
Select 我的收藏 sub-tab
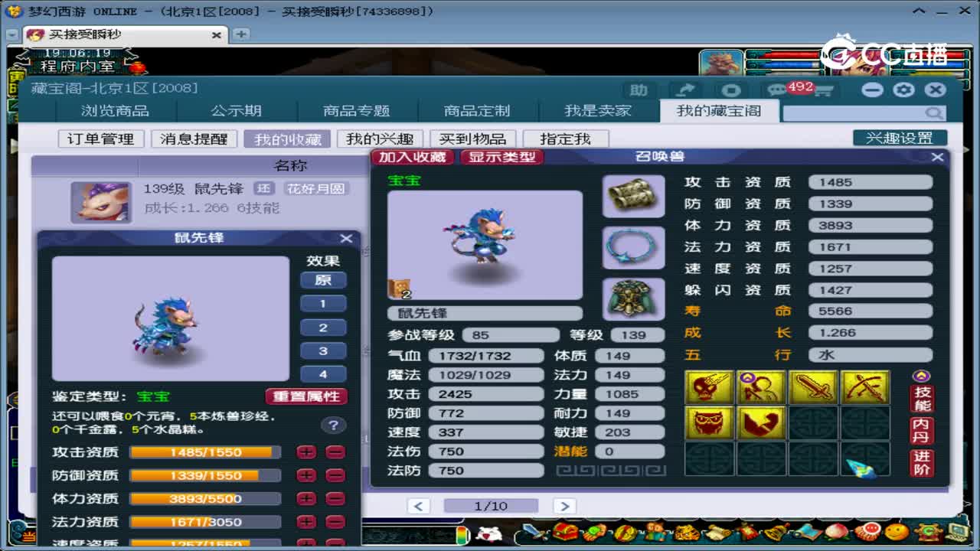pos(288,139)
